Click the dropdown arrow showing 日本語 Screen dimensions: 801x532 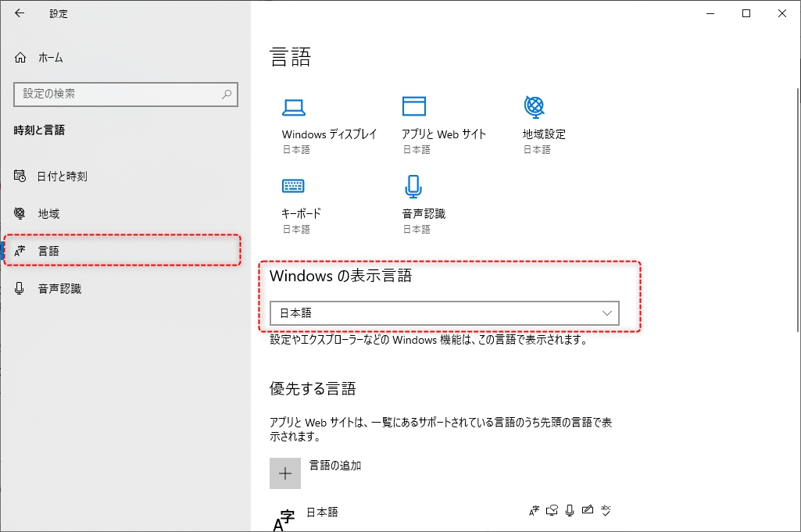point(607,312)
